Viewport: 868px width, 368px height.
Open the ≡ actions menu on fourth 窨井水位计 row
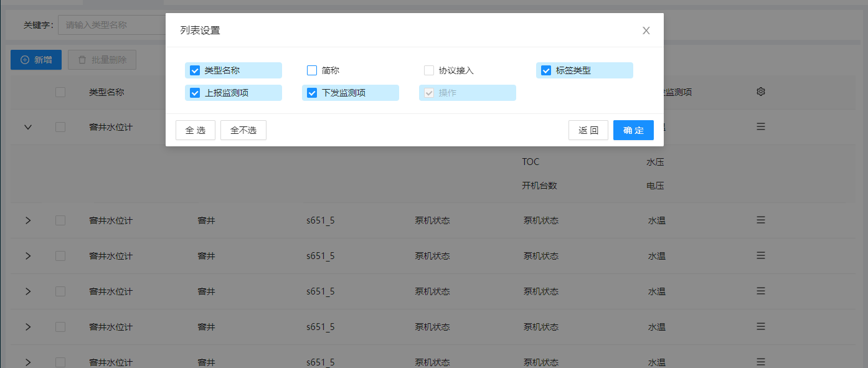click(760, 291)
